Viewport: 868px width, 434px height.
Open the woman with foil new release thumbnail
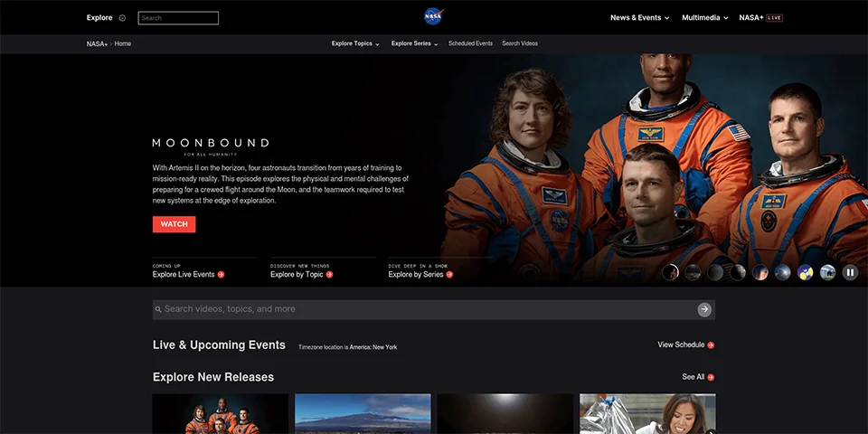coord(647,413)
